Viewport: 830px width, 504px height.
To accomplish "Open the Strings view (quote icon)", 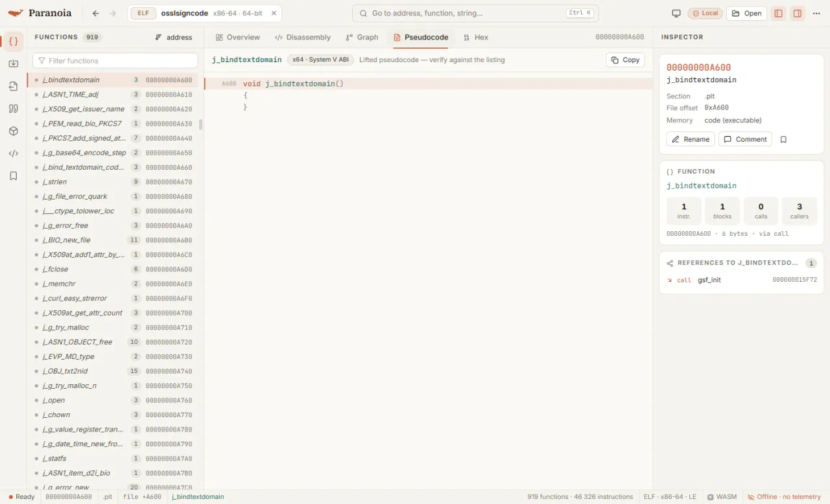I will pos(13,109).
